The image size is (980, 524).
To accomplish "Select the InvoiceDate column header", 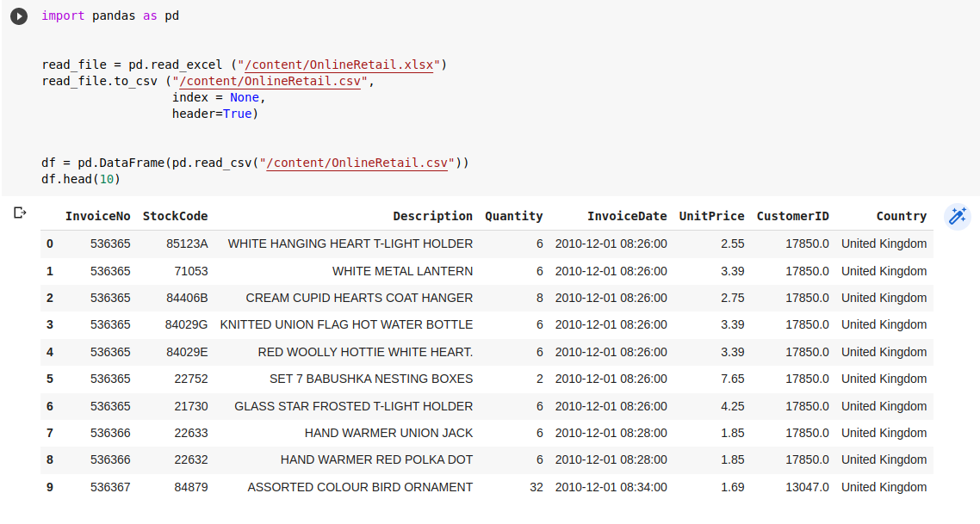I will [627, 217].
